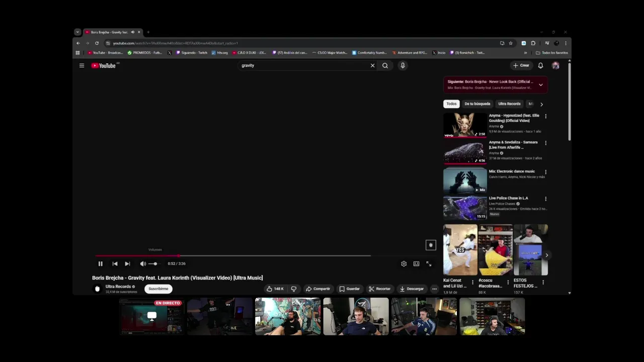Select the Todos filter chip
644x362 pixels.
point(451,104)
